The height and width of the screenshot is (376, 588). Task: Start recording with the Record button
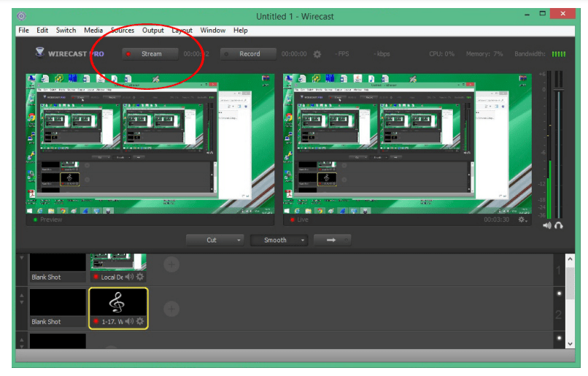click(x=248, y=54)
